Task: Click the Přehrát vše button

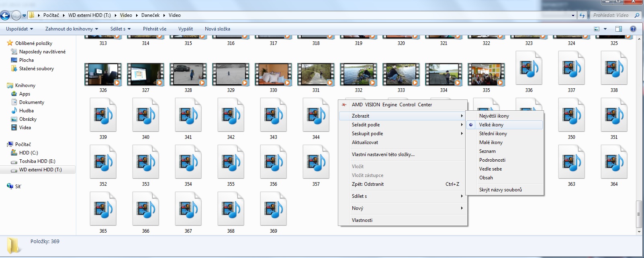Action: point(154,29)
